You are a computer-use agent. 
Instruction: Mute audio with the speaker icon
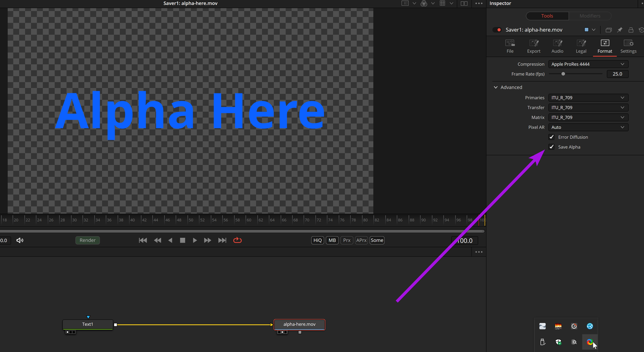pos(20,240)
